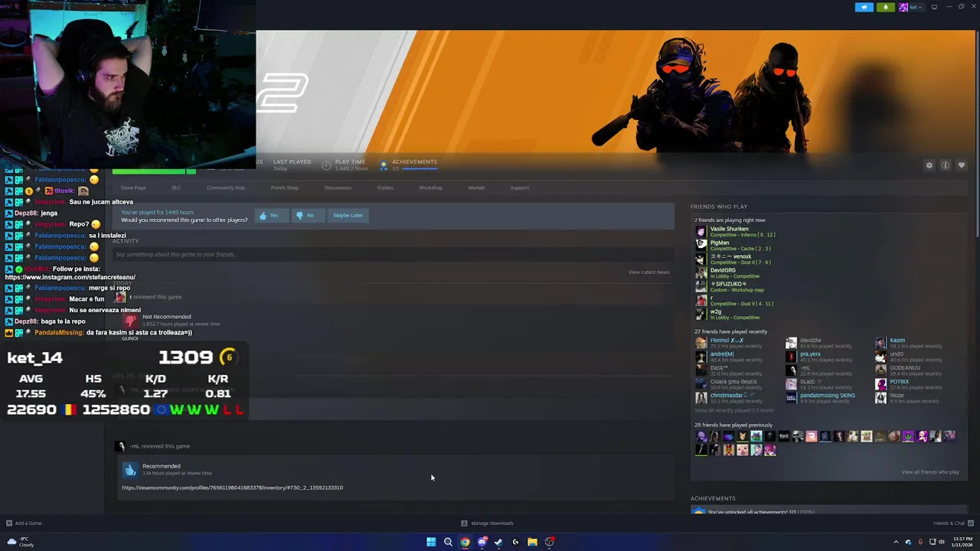Click Add a Game at bottom left
The width and height of the screenshot is (980, 551).
pos(24,523)
